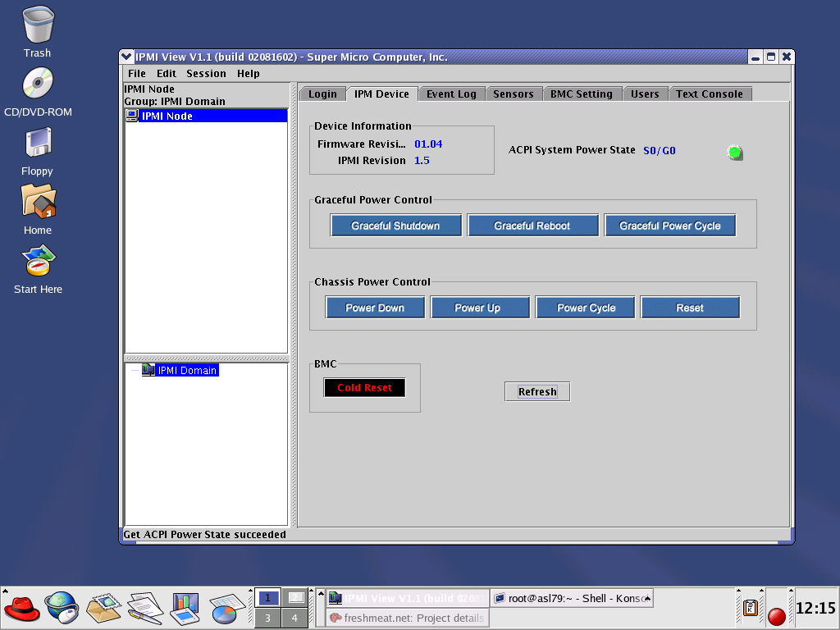Click the 12:15 panel clock

(x=815, y=608)
